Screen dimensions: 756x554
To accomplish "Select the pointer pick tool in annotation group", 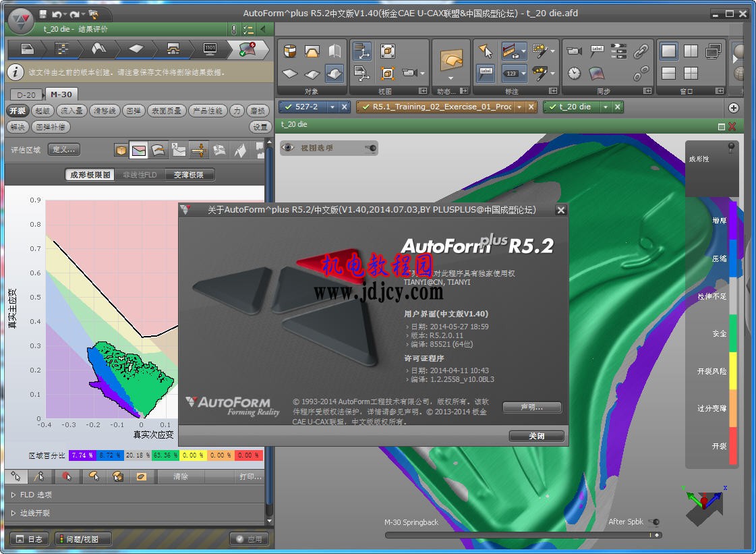I will tap(486, 51).
